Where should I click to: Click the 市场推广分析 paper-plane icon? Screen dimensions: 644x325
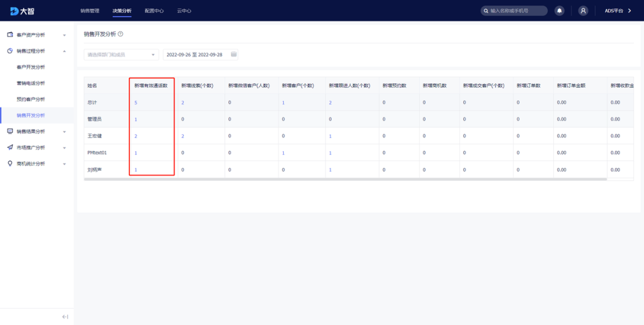pos(10,147)
